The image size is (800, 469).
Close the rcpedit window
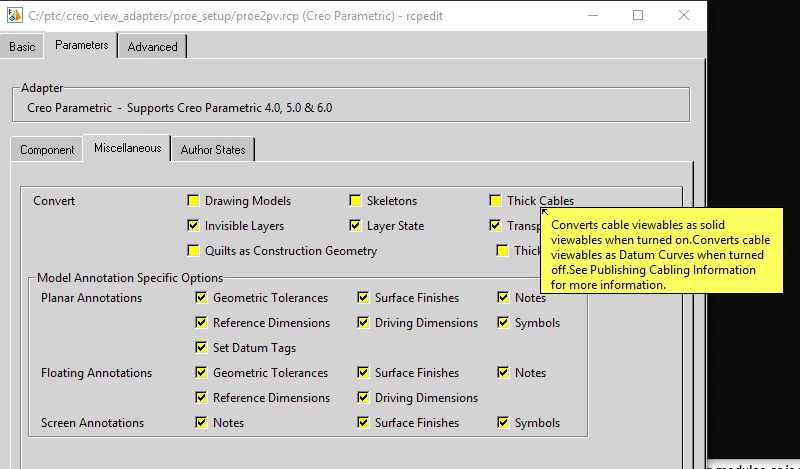point(684,15)
